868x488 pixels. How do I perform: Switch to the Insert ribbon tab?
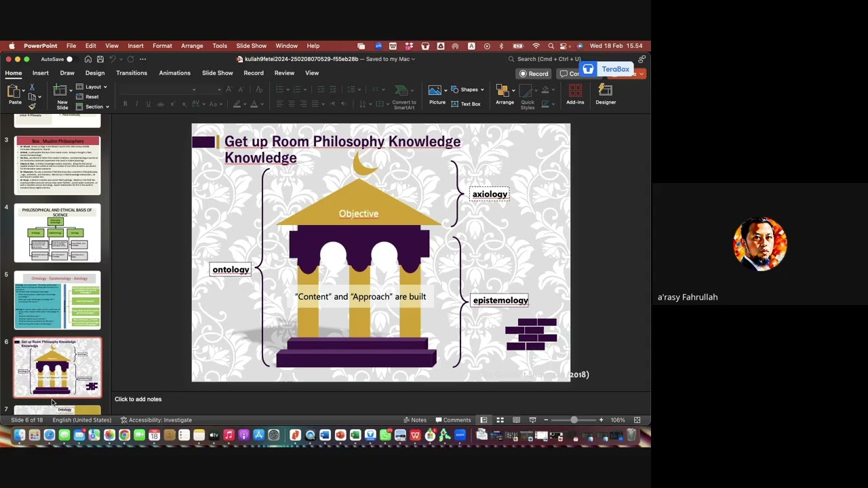(41, 73)
